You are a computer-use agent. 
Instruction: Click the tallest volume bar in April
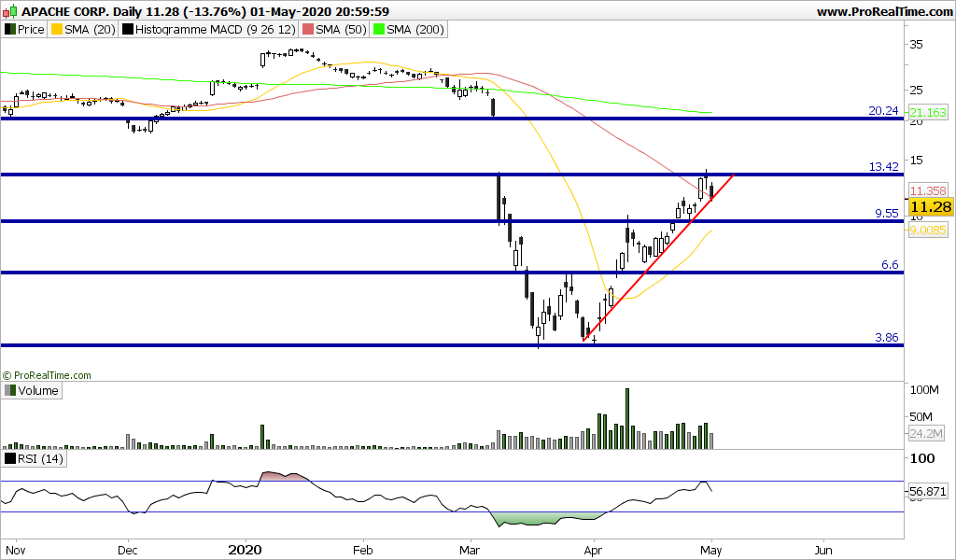coord(627,419)
